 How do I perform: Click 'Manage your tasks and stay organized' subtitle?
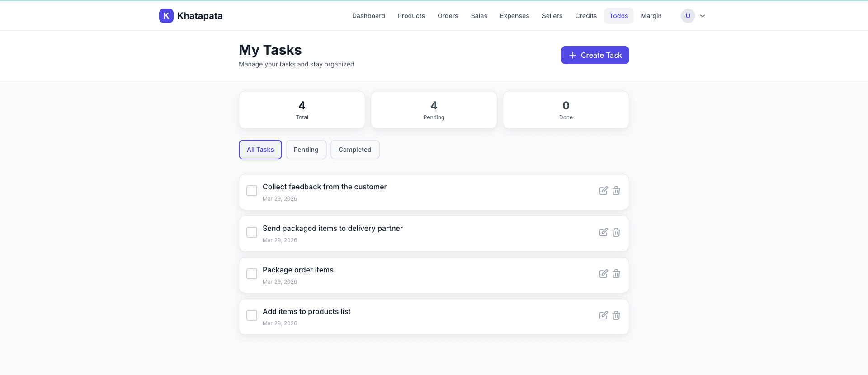[297, 64]
